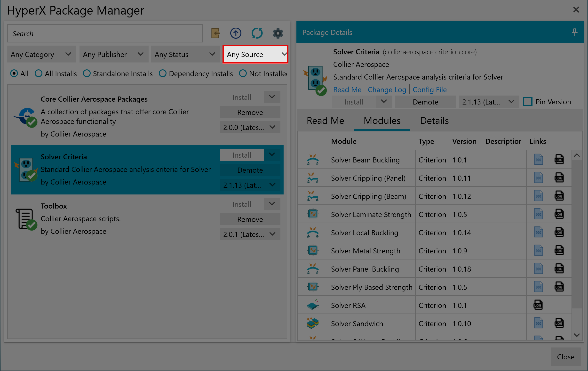The width and height of the screenshot is (588, 371).
Task: Open the Change Log link
Action: [387, 90]
